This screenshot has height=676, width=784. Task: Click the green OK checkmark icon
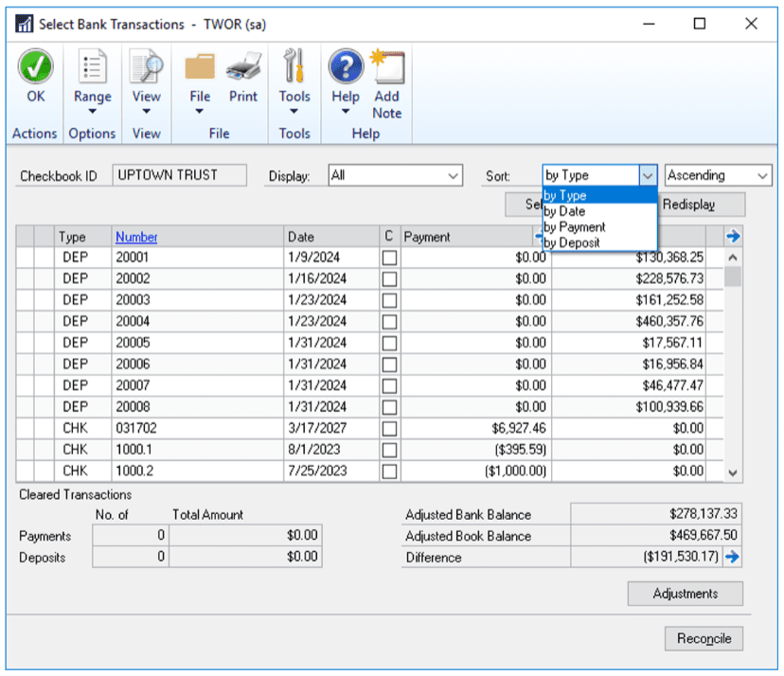pyautogui.click(x=35, y=68)
